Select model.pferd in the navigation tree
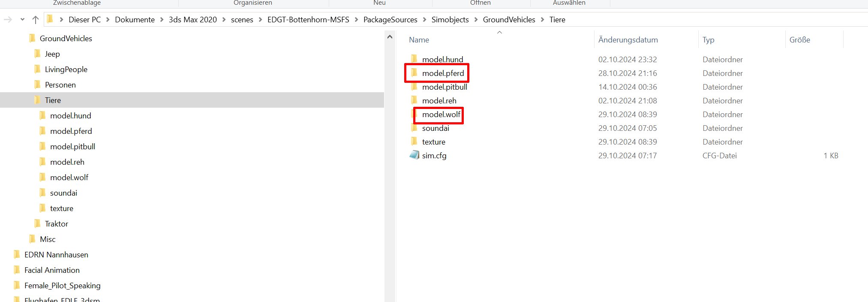 (x=71, y=131)
